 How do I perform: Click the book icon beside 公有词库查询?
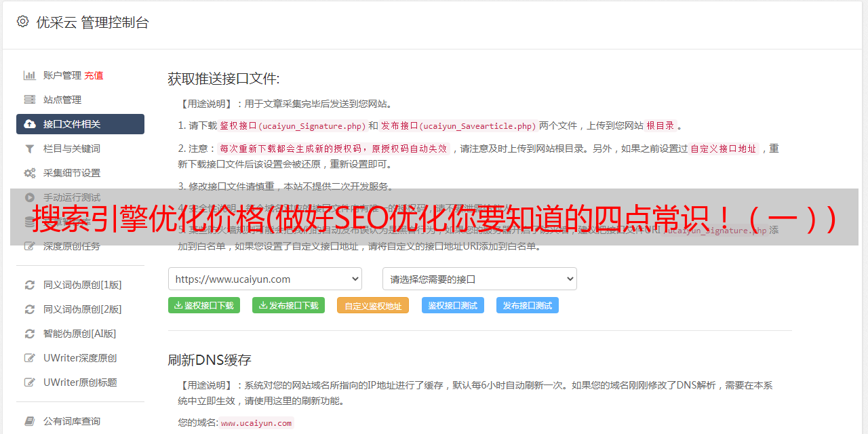pyautogui.click(x=30, y=421)
